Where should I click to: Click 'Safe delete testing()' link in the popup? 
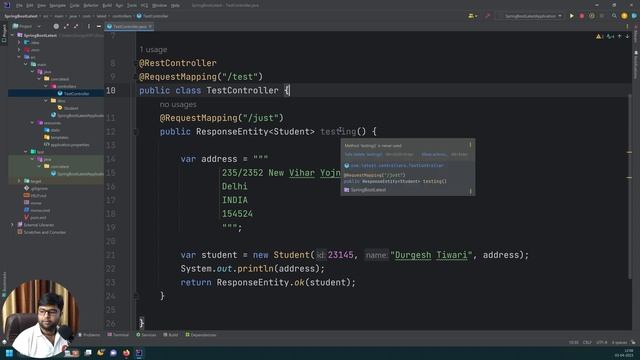tap(363, 154)
